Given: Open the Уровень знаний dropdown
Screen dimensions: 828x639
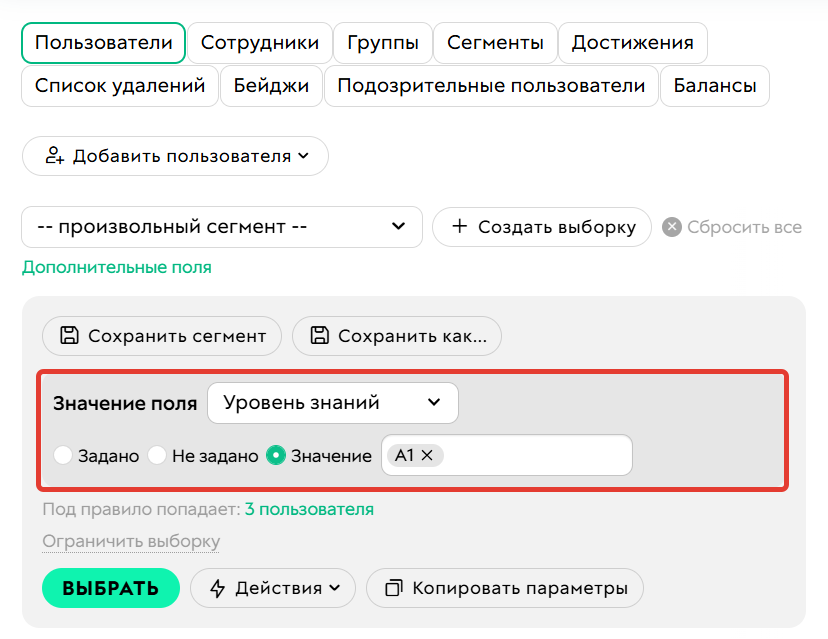Looking at the screenshot, I should coord(333,402).
